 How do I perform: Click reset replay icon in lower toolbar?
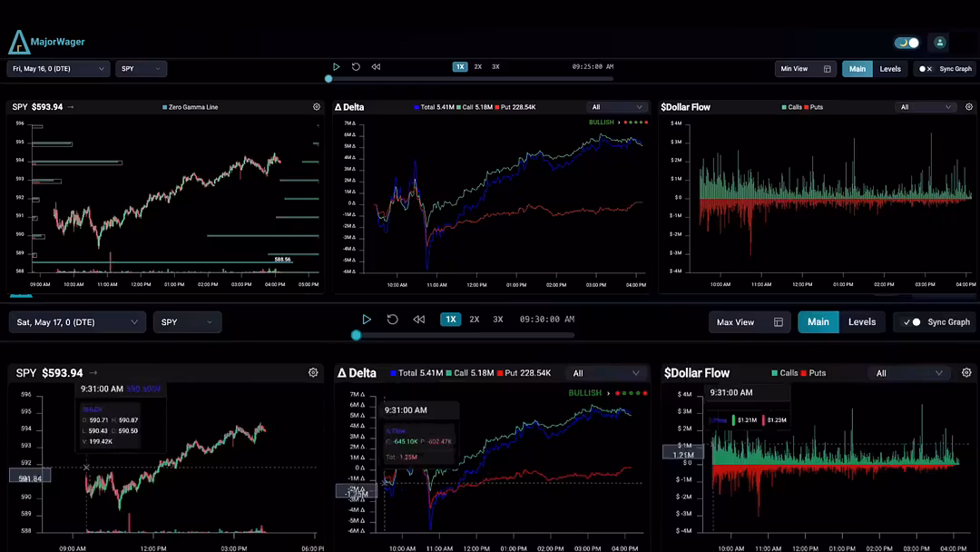pyautogui.click(x=392, y=320)
